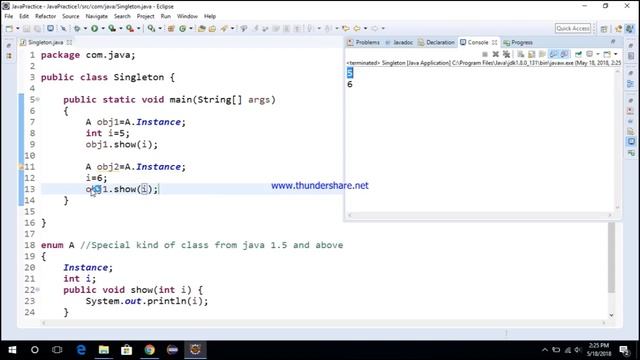
Task: Click the console Terminate square icon
Action: [485, 54]
